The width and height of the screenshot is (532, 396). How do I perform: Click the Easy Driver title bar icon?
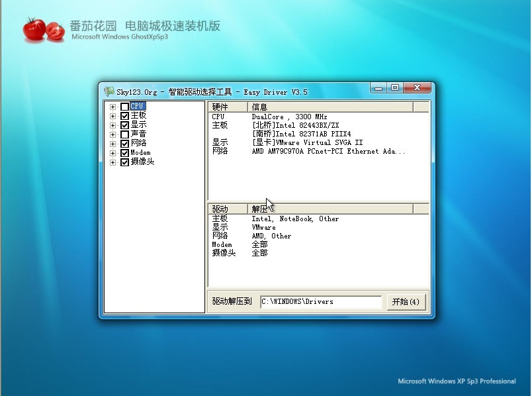[x=109, y=91]
